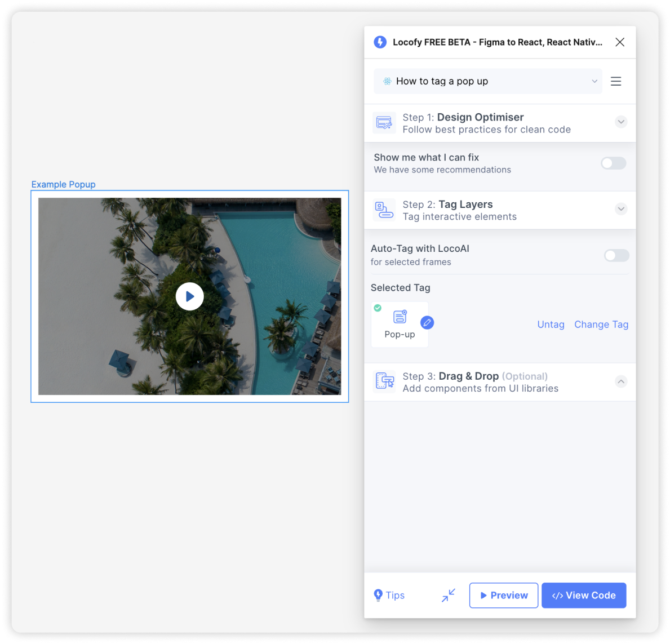670x644 pixels.
Task: Click the Untag link
Action: coord(551,325)
